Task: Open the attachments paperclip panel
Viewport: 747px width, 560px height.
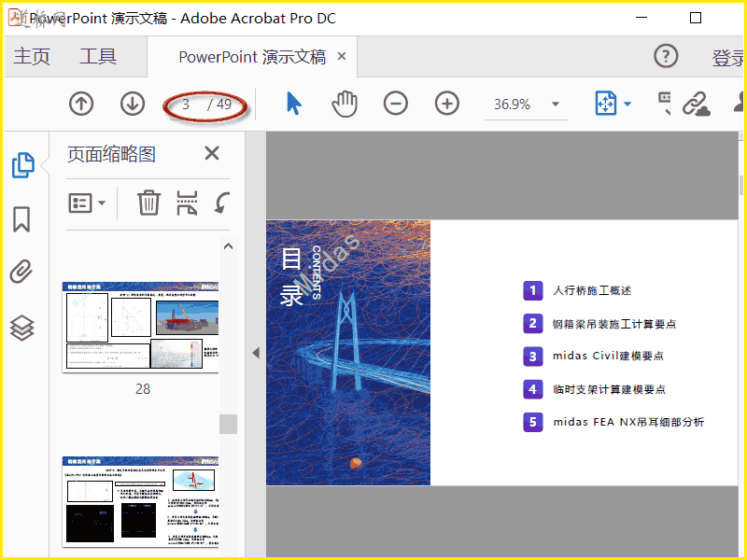Action: (21, 272)
